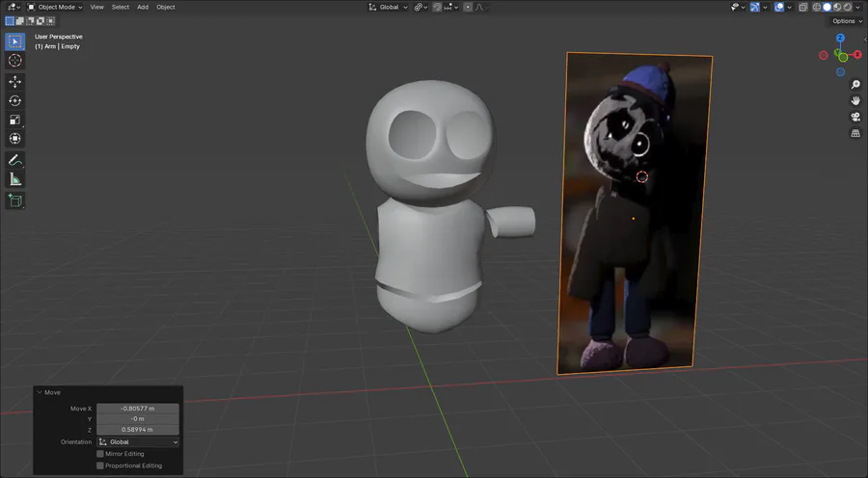Viewport: 868px width, 478px height.
Task: Click the blue Z axis gizmo handle
Action: coord(840,38)
